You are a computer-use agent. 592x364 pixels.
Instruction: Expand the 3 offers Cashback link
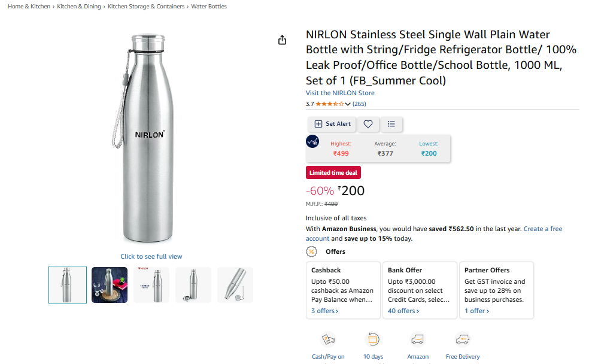coord(324,311)
